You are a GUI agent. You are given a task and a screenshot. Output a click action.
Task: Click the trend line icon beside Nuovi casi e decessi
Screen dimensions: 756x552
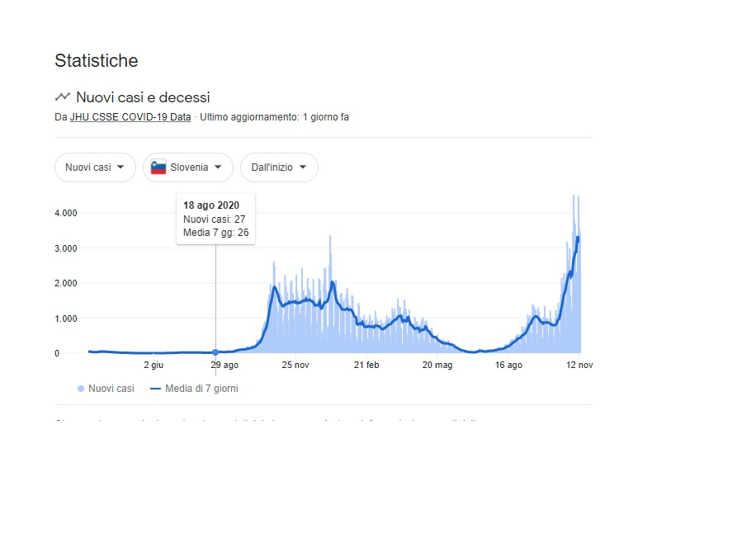pyautogui.click(x=63, y=97)
